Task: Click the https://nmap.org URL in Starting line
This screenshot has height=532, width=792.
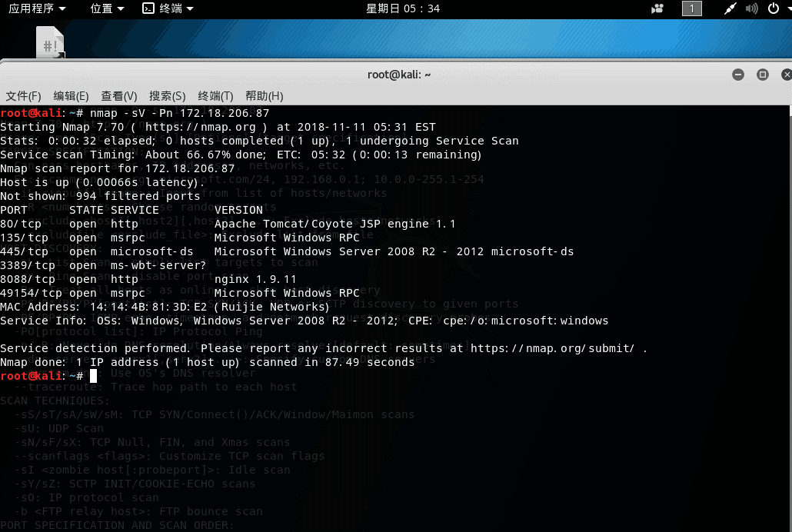Action: tap(201, 128)
